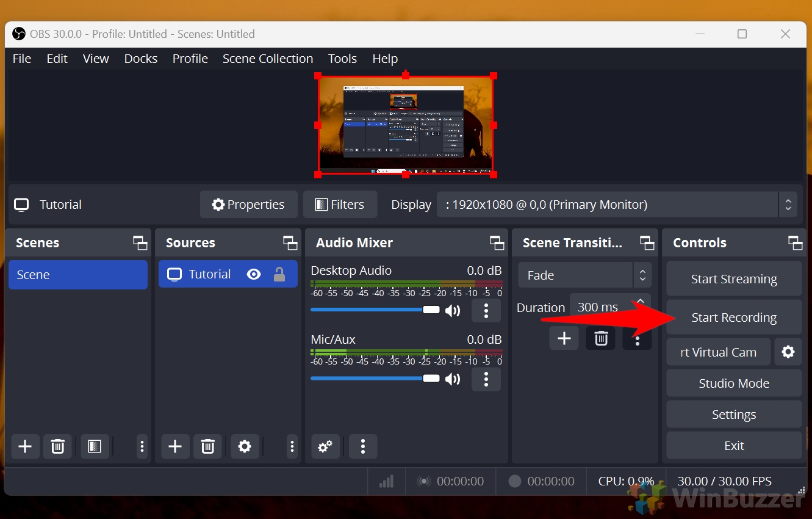
Task: Enable Studio Mode
Action: point(734,383)
